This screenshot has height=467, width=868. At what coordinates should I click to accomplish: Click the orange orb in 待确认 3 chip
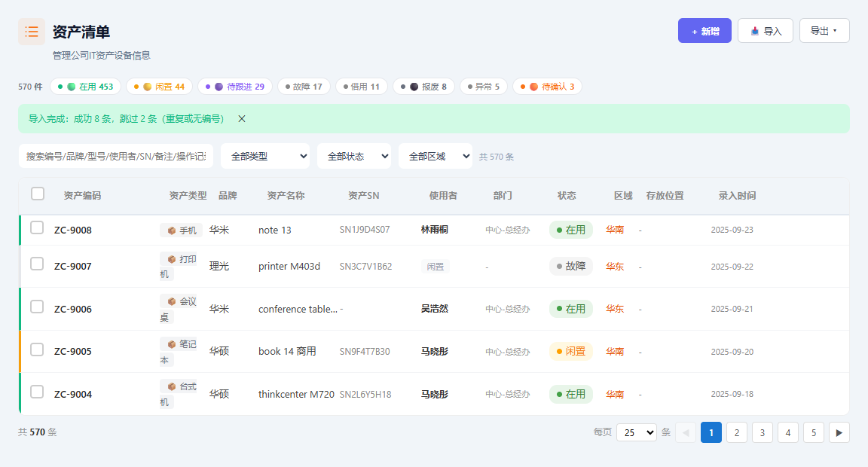coord(533,87)
